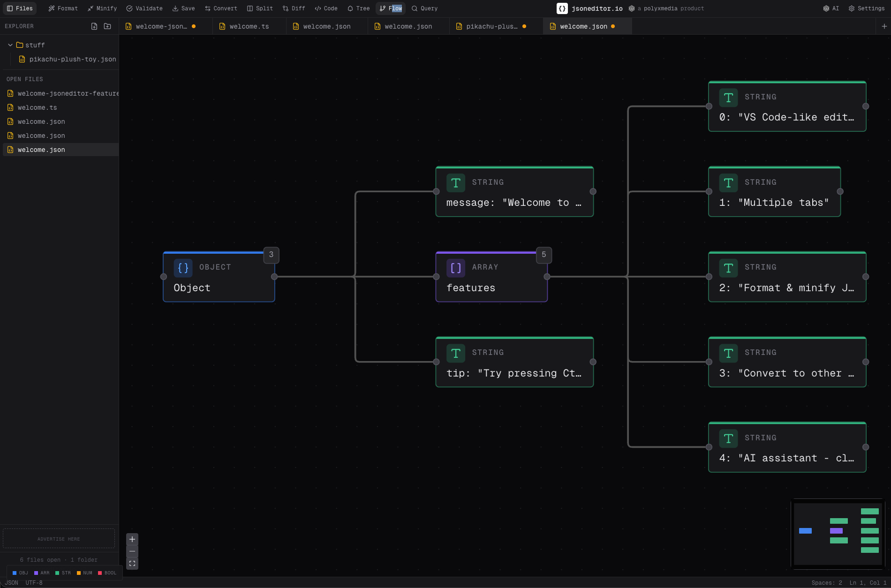
Task: Click the ADVERTISE HERE link
Action: click(59, 538)
